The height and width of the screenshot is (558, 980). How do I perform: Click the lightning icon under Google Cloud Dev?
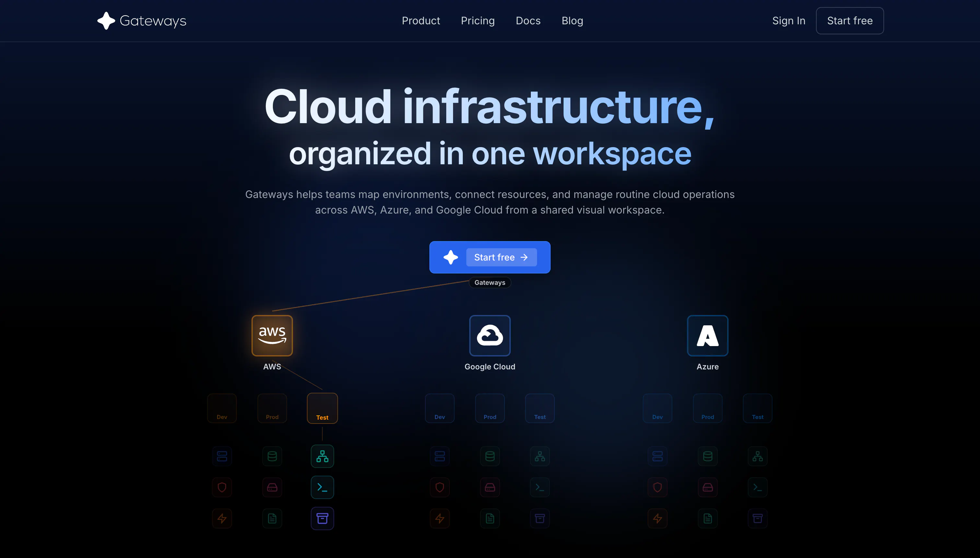439,518
